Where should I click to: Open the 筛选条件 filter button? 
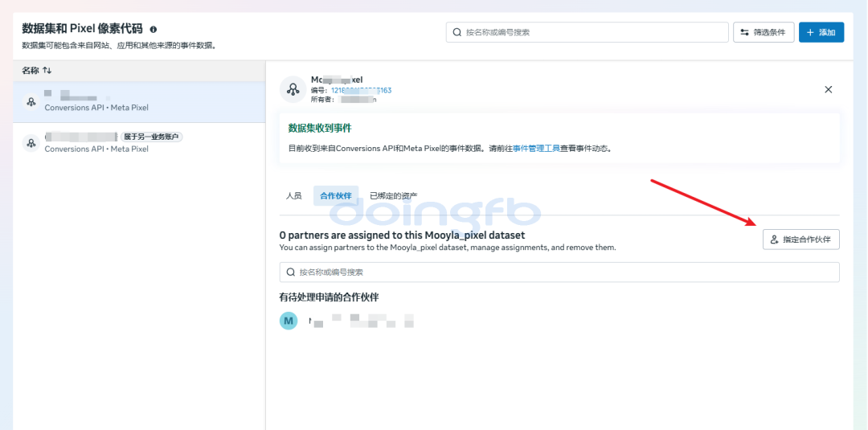coord(764,32)
